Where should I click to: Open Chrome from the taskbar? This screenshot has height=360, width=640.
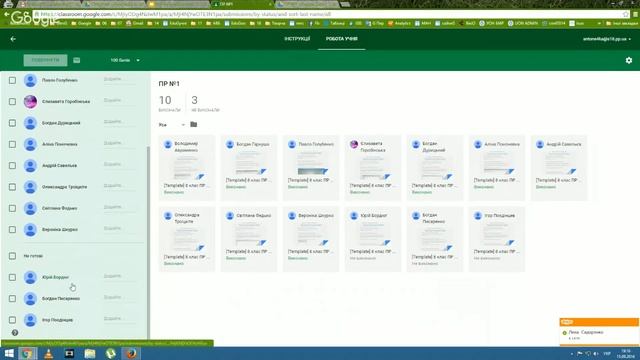tap(27, 353)
